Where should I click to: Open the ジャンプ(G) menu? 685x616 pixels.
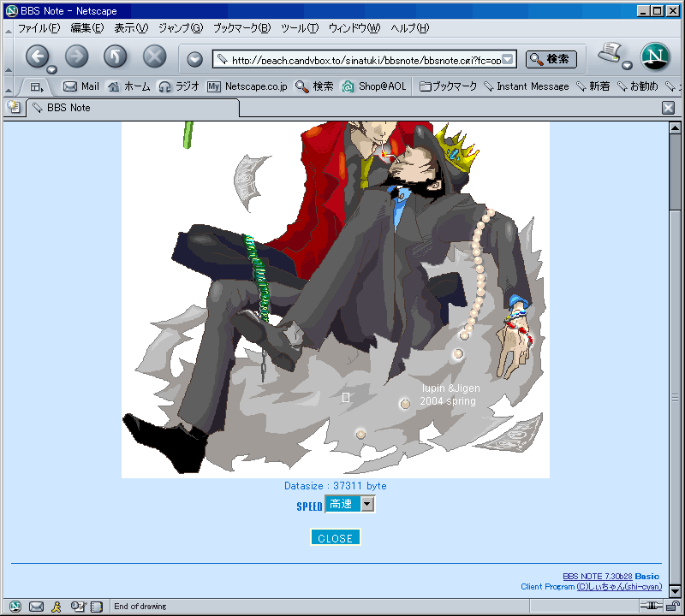(181, 28)
